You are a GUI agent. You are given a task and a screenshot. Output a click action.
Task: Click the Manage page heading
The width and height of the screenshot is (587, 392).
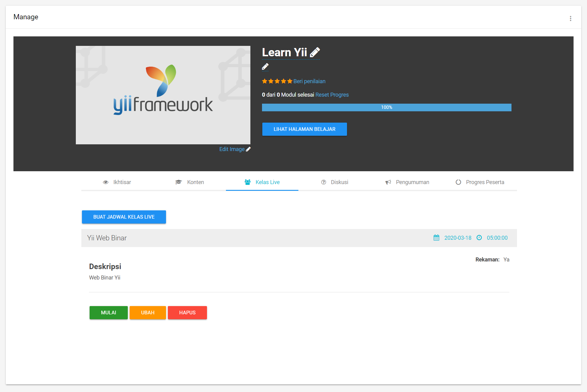coord(26,17)
